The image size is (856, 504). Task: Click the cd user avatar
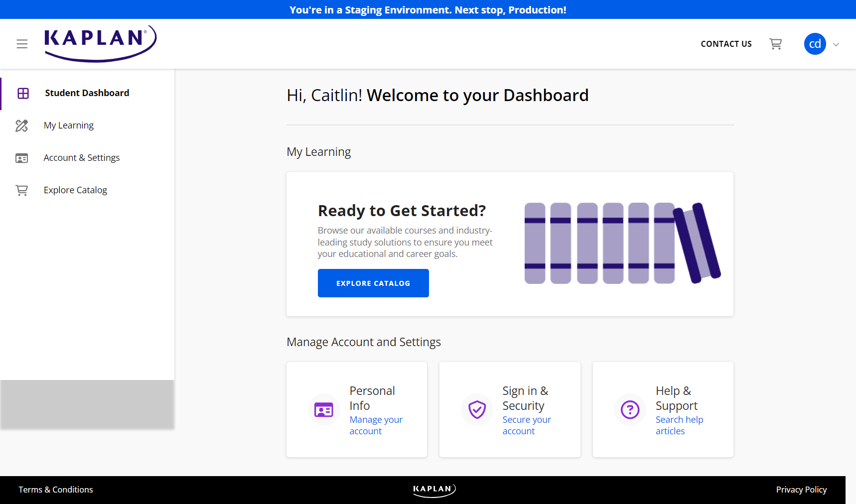tap(815, 44)
